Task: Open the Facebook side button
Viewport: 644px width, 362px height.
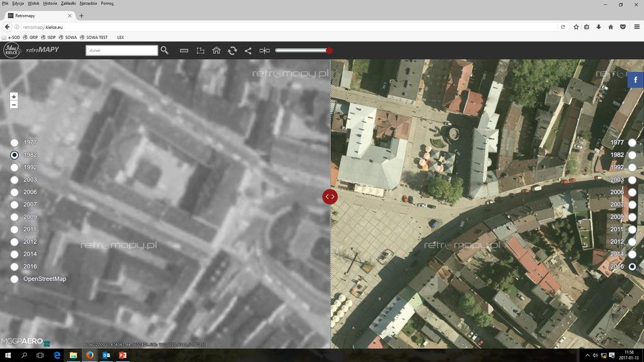Action: (635, 80)
